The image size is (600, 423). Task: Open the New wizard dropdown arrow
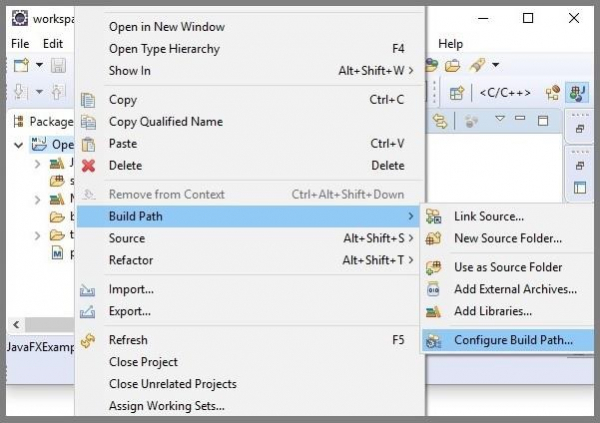tap(40, 66)
